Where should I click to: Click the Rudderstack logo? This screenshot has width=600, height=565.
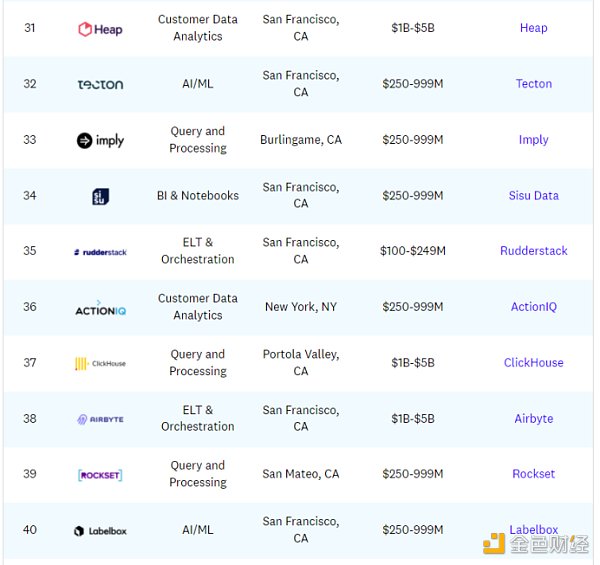coord(100,252)
